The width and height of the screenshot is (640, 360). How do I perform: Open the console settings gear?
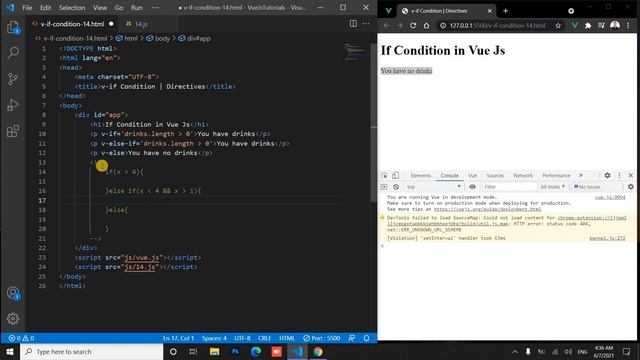[631, 187]
